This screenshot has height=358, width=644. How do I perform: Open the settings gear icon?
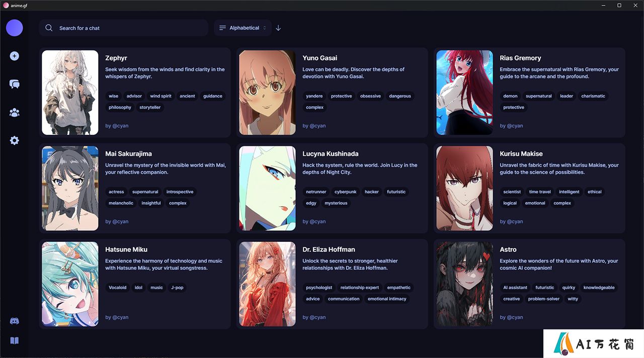pos(15,141)
